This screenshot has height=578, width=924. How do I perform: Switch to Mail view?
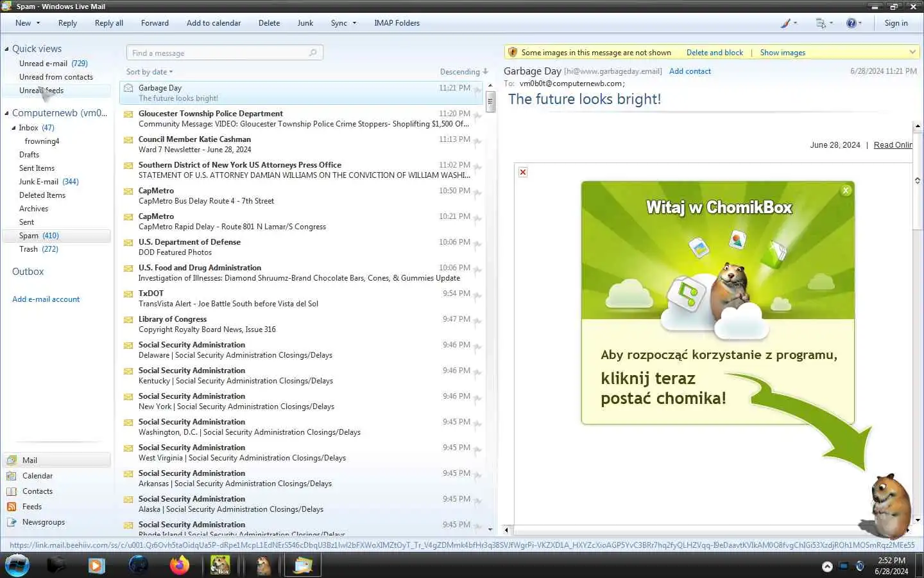coord(56,460)
